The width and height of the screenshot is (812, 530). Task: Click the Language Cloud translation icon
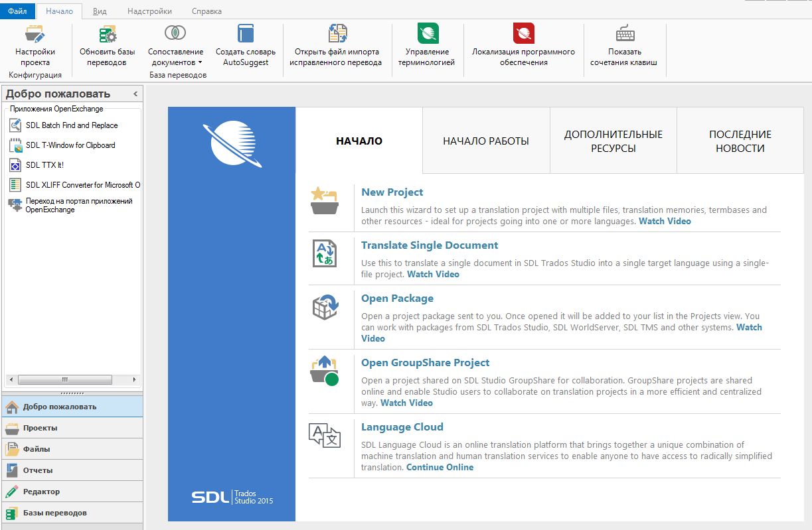pos(325,435)
